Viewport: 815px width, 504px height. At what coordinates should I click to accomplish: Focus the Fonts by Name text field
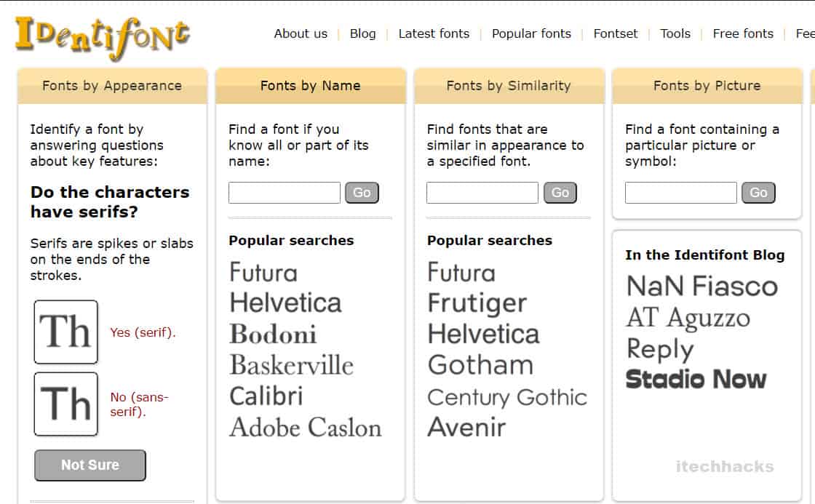pos(285,193)
